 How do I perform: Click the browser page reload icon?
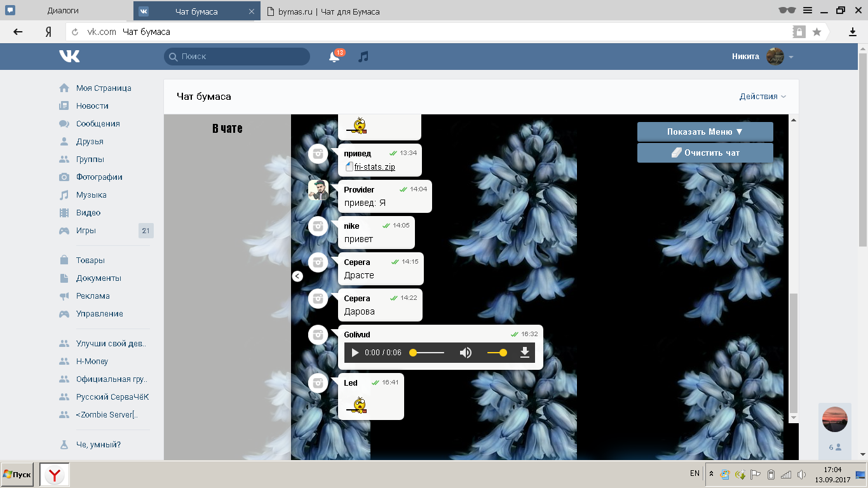75,32
